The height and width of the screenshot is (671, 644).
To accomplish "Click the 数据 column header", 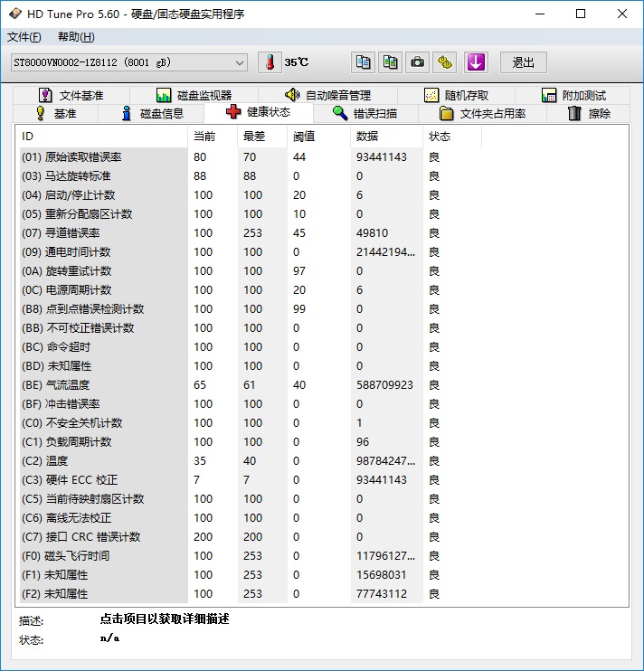I will 367,137.
